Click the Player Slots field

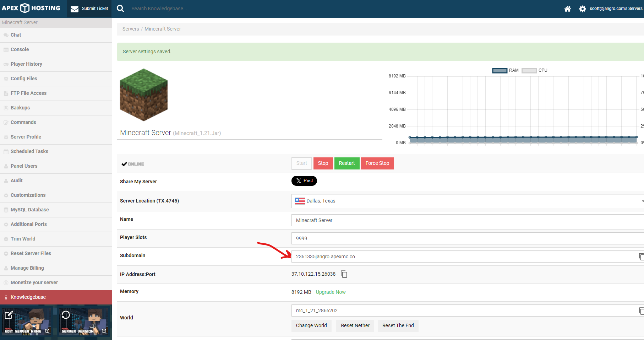point(468,238)
